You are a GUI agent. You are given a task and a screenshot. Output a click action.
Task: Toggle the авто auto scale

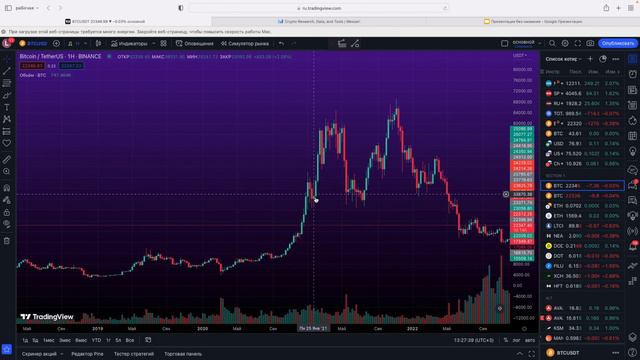click(530, 340)
